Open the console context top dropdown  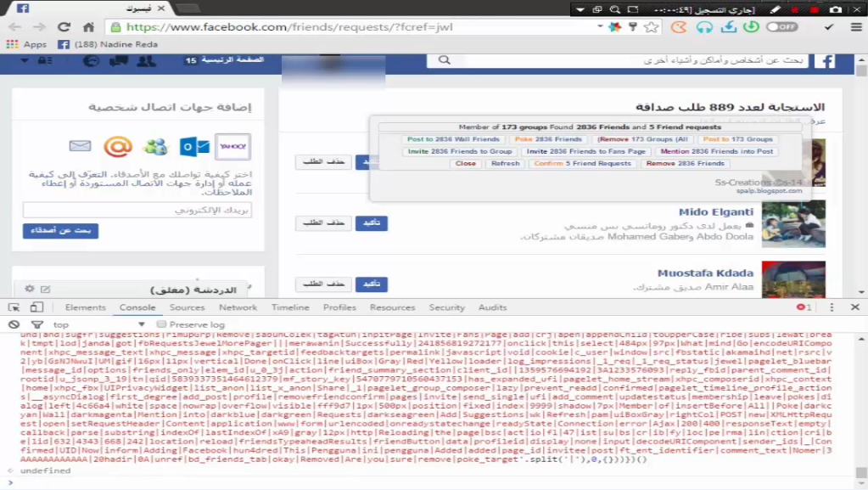(98, 324)
